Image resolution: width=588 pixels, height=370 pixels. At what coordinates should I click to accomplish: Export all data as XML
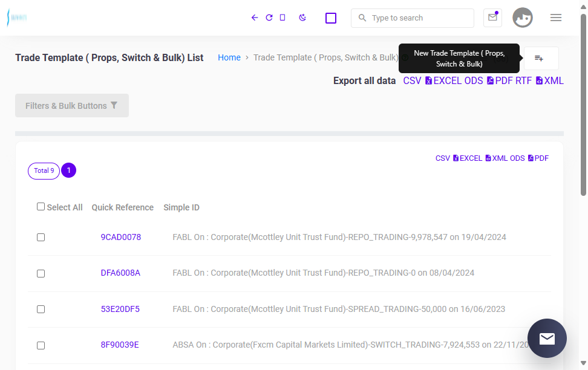coord(549,80)
